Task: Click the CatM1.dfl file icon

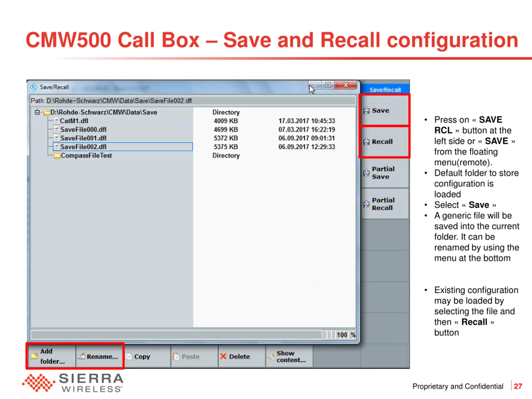Action: pyautogui.click(x=56, y=121)
